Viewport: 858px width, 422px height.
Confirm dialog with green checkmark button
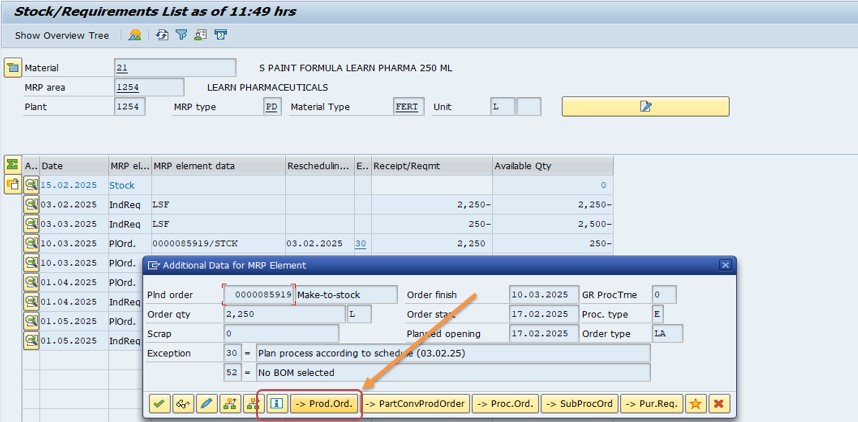(159, 404)
